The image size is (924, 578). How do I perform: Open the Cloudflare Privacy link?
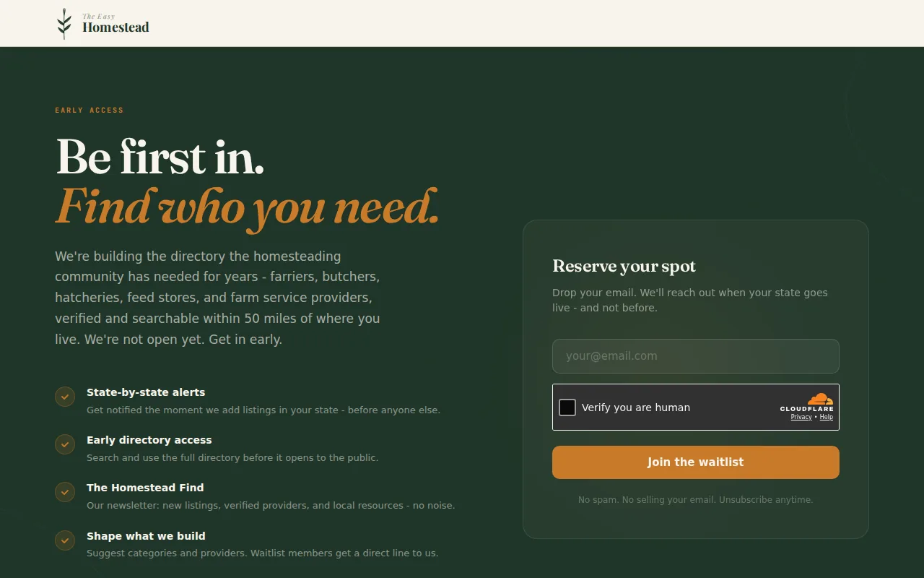coord(801,417)
